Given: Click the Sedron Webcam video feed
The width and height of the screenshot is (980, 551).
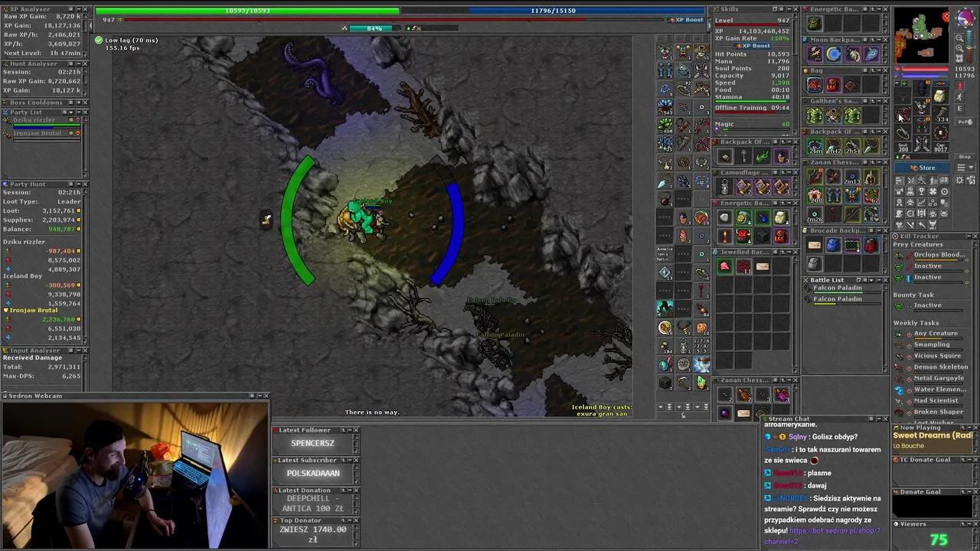Looking at the screenshot, I should [135, 474].
